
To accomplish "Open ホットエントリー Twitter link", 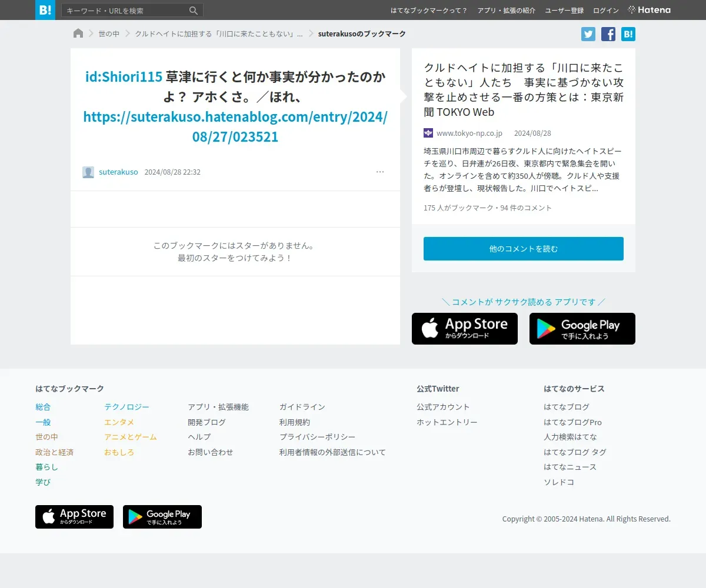I will click(x=447, y=422).
